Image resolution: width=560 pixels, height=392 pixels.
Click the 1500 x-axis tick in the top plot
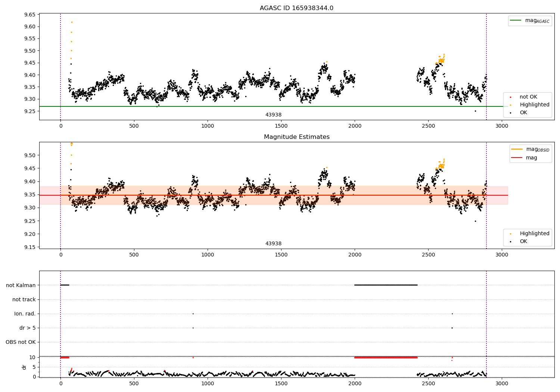281,126
